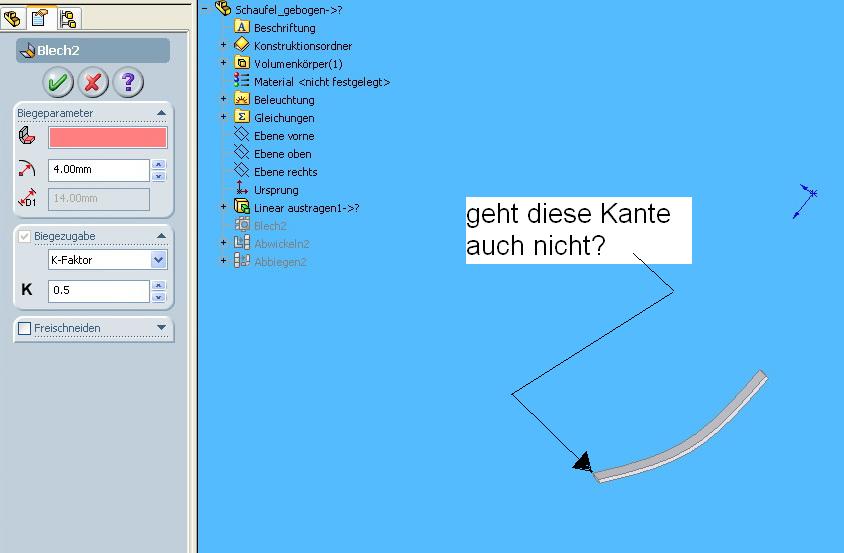Click the Blech2 PropertyManager title
This screenshot has width=844, height=553.
(x=58, y=51)
